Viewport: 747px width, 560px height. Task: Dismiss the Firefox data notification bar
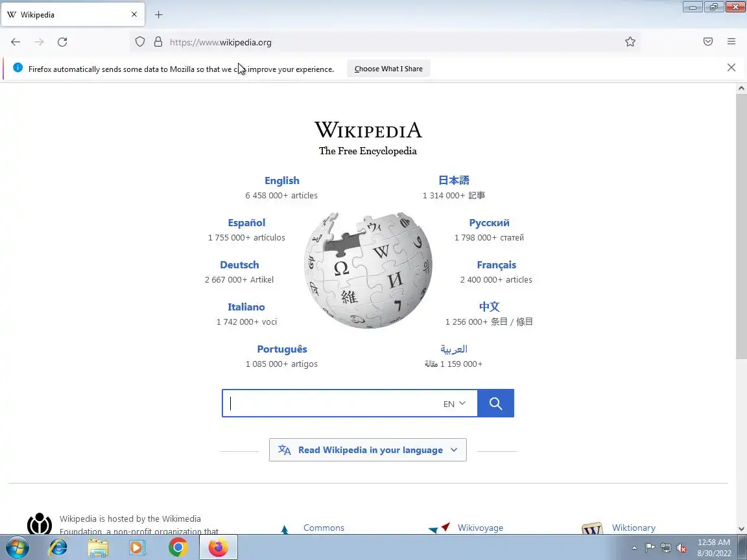(x=731, y=67)
